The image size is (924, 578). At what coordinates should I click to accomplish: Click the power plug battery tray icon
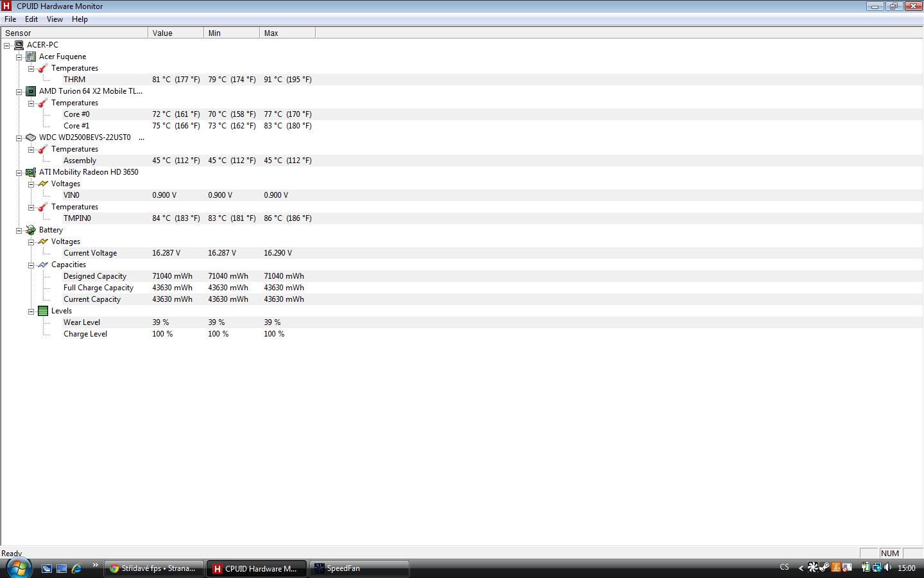pos(866,568)
